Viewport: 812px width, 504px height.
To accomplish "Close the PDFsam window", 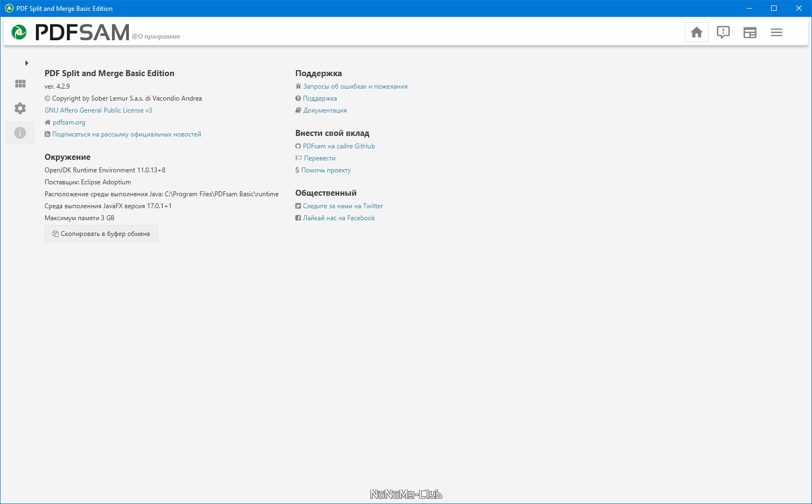I will click(799, 8).
